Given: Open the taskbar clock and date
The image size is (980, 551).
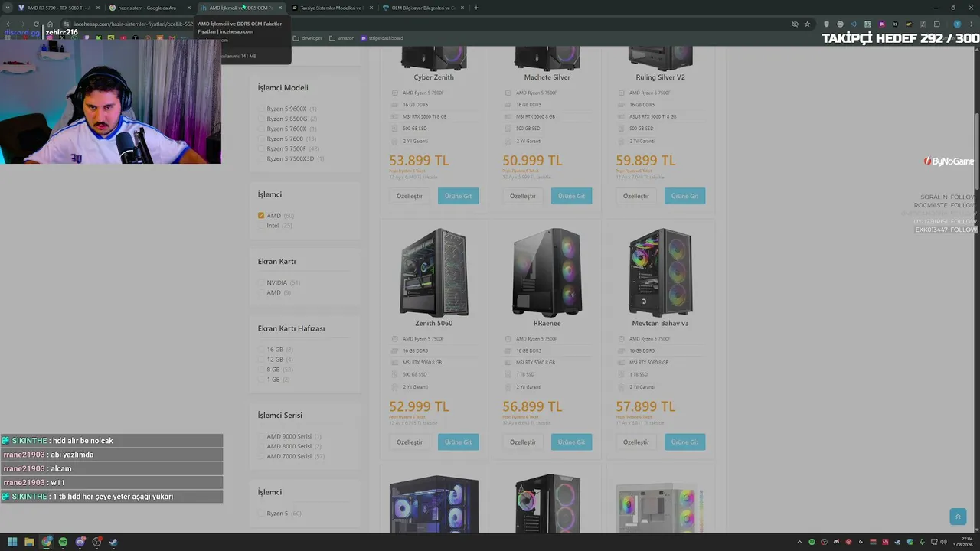Looking at the screenshot, I should tap(962, 542).
